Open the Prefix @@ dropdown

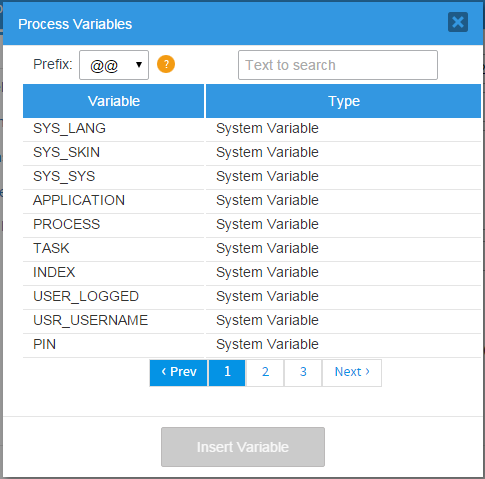[x=114, y=65]
